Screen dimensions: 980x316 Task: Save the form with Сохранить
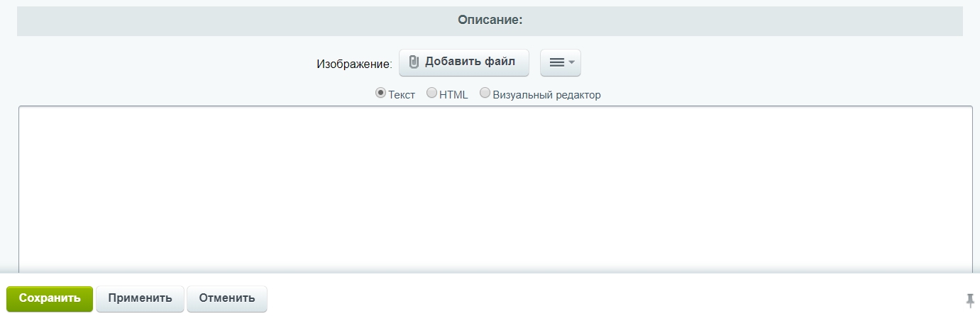[x=50, y=298]
